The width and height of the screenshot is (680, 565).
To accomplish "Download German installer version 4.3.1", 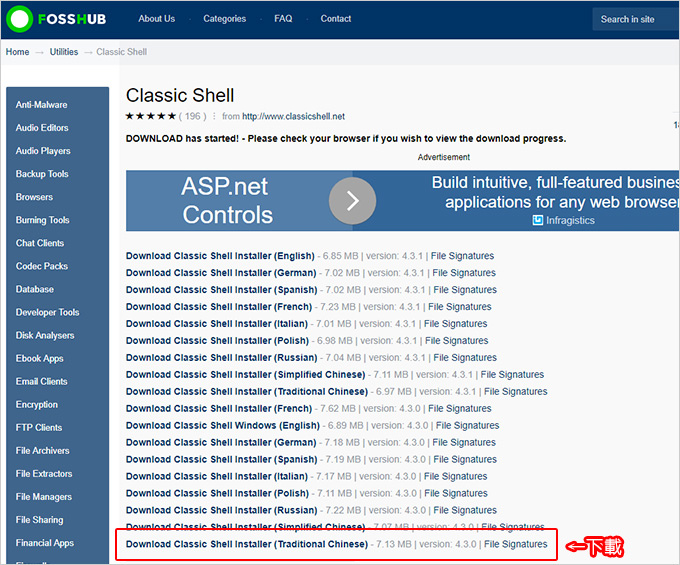I will pyautogui.click(x=221, y=273).
